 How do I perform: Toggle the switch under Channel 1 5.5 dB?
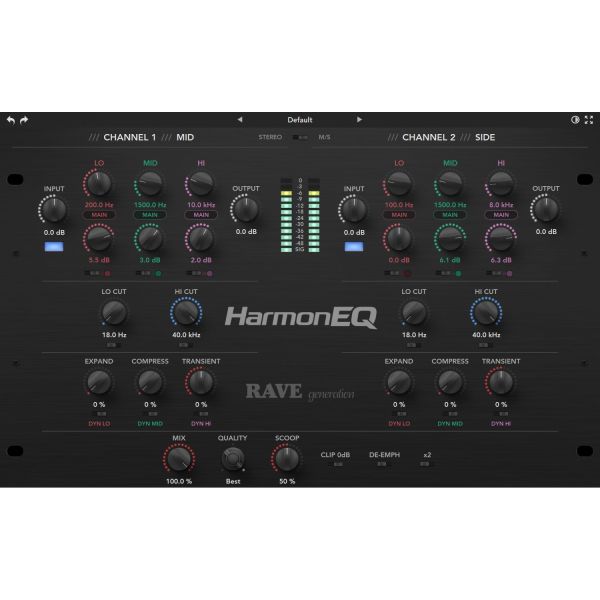[x=92, y=273]
